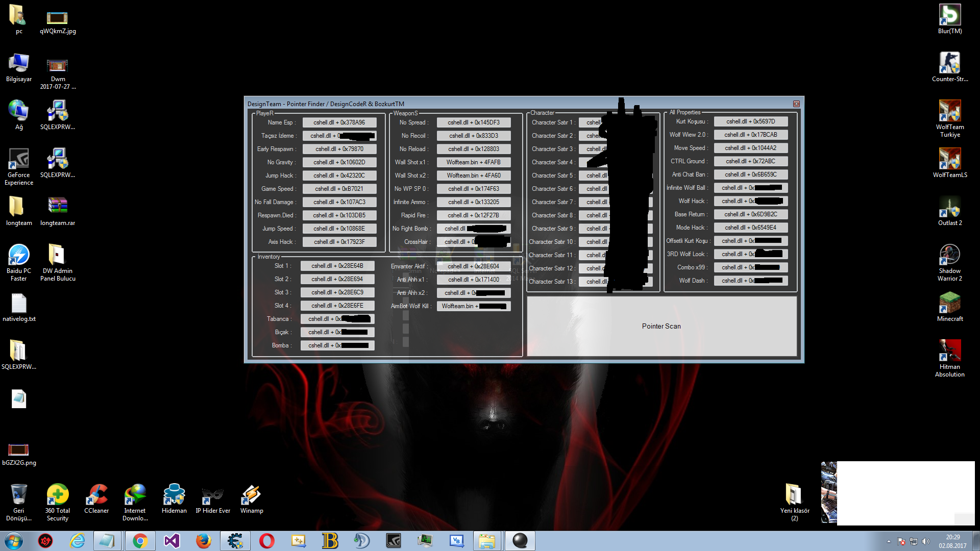Screen dimensions: 980x551
Task: Select the Kurt Koşusu pointer field
Action: point(751,121)
